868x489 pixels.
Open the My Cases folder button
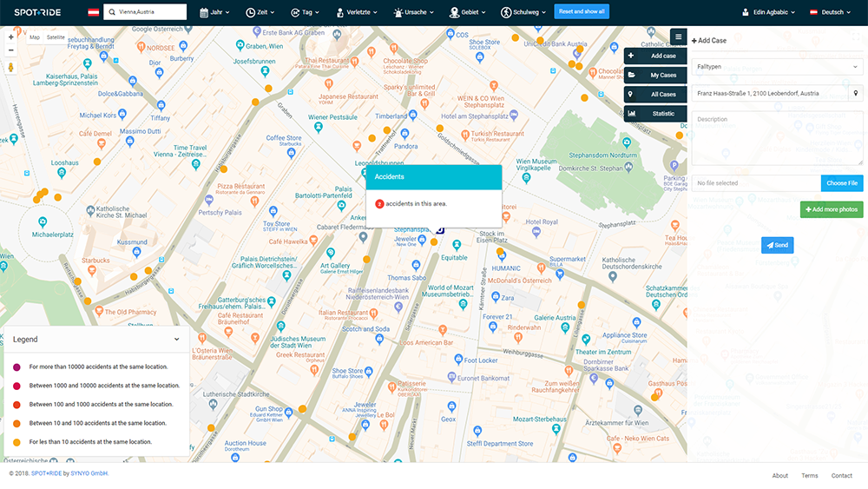pos(655,75)
